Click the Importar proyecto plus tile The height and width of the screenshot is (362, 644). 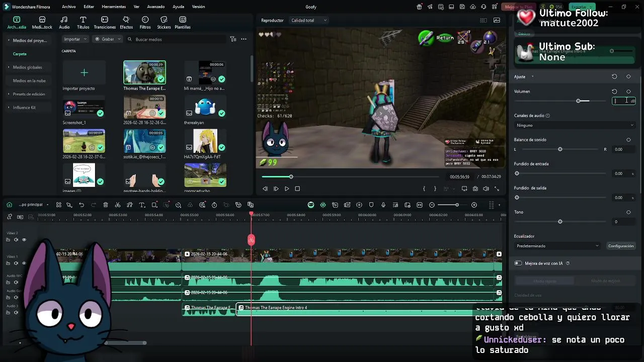click(84, 73)
